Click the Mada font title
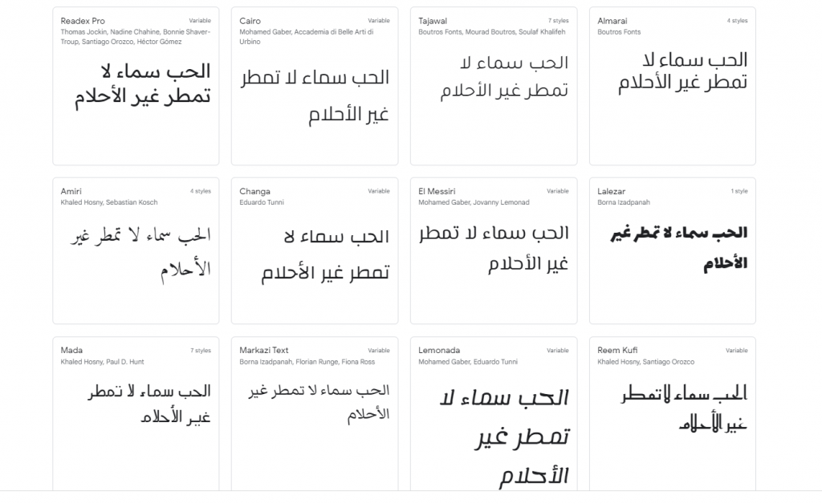 click(71, 350)
